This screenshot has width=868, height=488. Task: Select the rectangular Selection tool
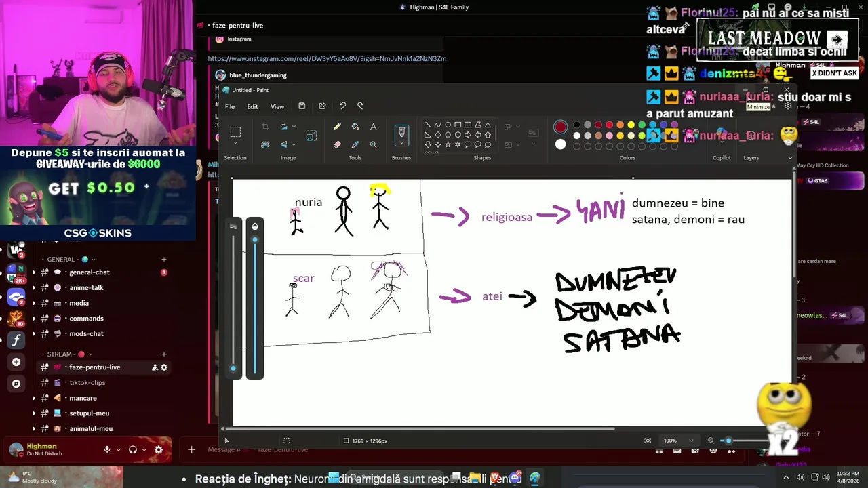tap(235, 132)
